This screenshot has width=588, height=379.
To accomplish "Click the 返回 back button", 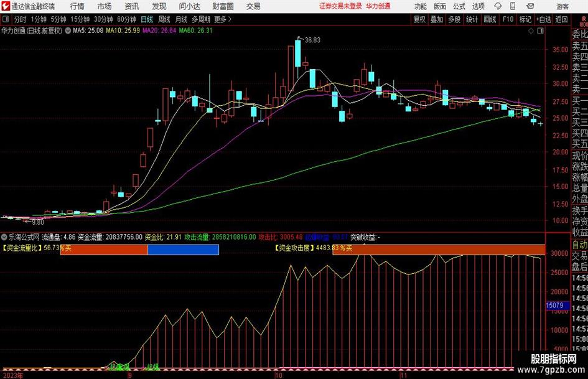I will 561,19.
